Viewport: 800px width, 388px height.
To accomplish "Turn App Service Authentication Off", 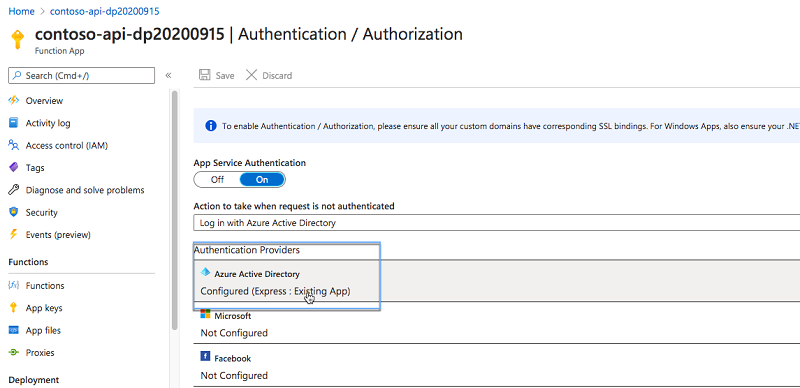I will click(217, 180).
